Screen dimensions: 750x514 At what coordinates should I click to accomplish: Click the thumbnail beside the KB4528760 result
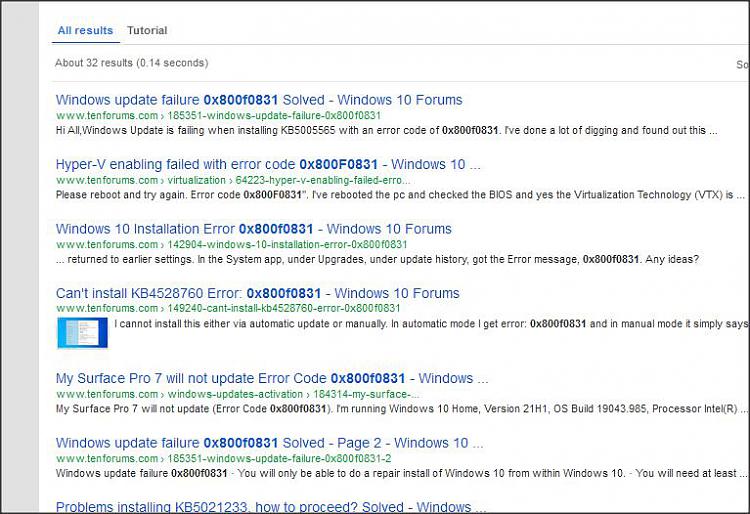click(x=82, y=333)
